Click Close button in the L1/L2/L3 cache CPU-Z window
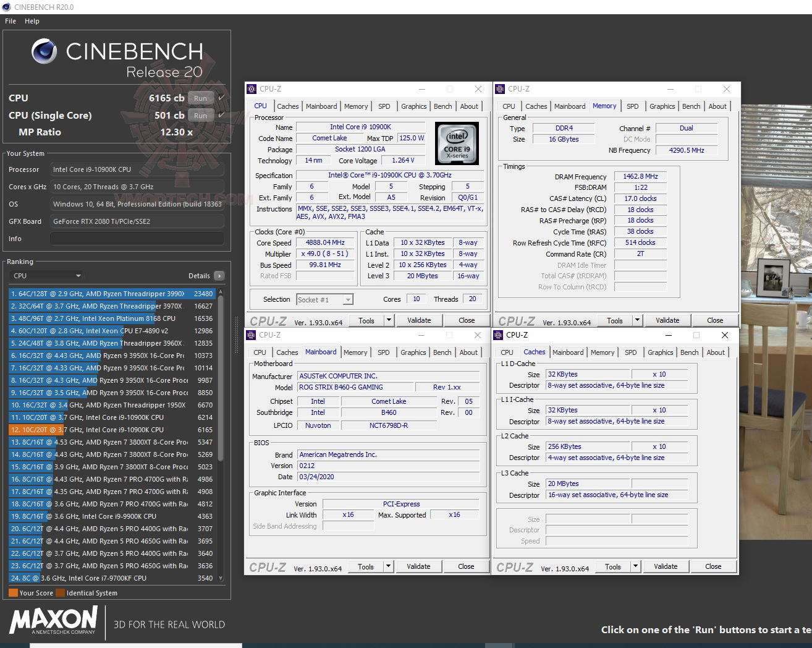The image size is (812, 648). tap(713, 566)
